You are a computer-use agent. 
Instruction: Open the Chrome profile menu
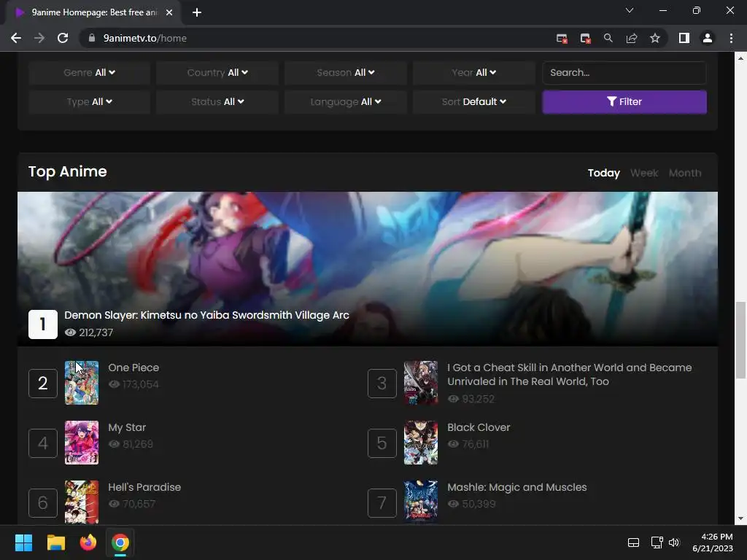click(x=708, y=38)
